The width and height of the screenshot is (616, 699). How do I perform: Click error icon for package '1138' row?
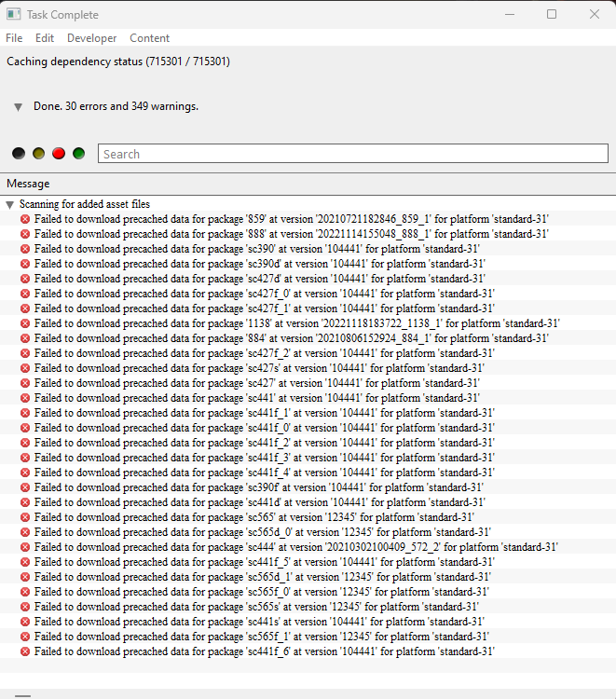pyautogui.click(x=25, y=323)
